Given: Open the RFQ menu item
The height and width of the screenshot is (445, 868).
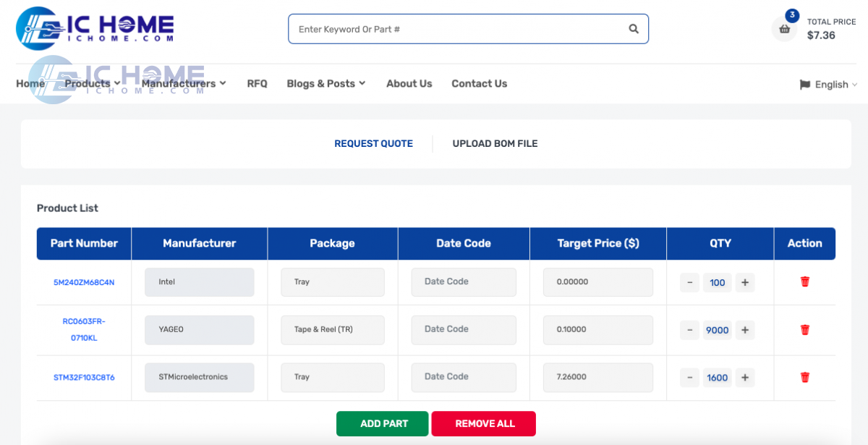Looking at the screenshot, I should coord(257,83).
